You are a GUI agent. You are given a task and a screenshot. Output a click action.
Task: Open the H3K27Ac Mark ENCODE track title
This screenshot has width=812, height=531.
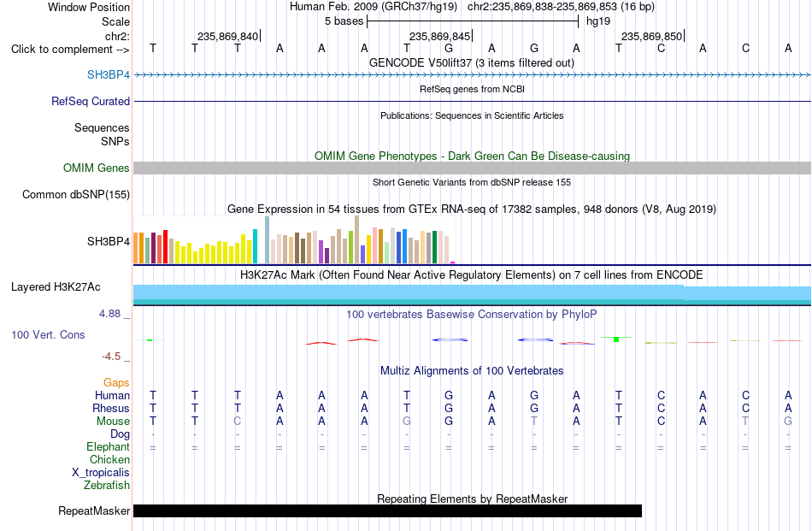click(x=472, y=274)
